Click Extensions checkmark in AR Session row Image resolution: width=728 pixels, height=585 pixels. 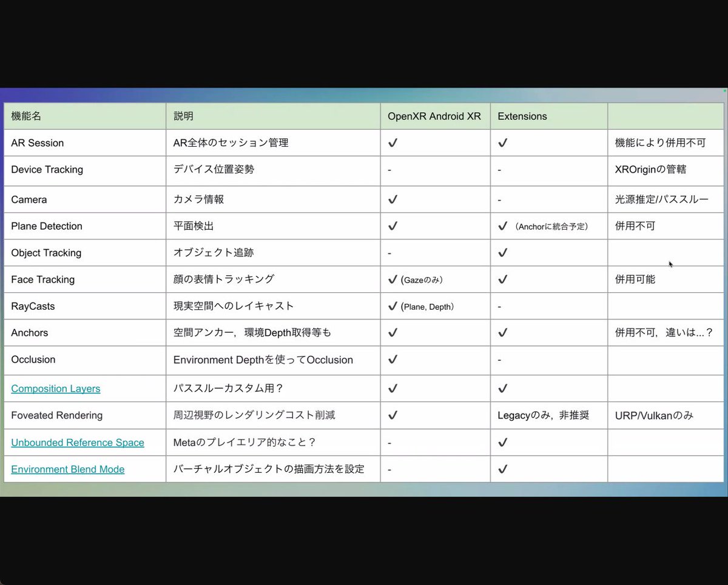502,143
